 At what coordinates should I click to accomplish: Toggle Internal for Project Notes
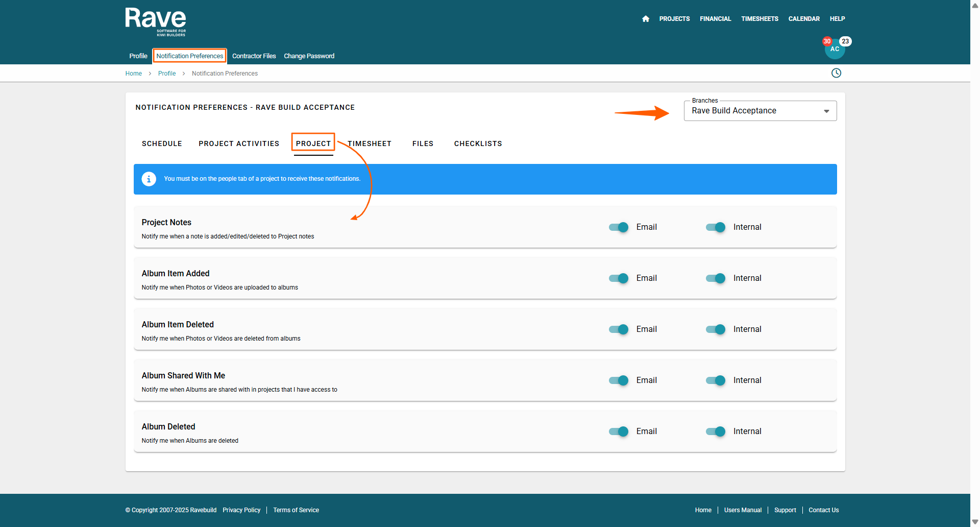point(716,227)
